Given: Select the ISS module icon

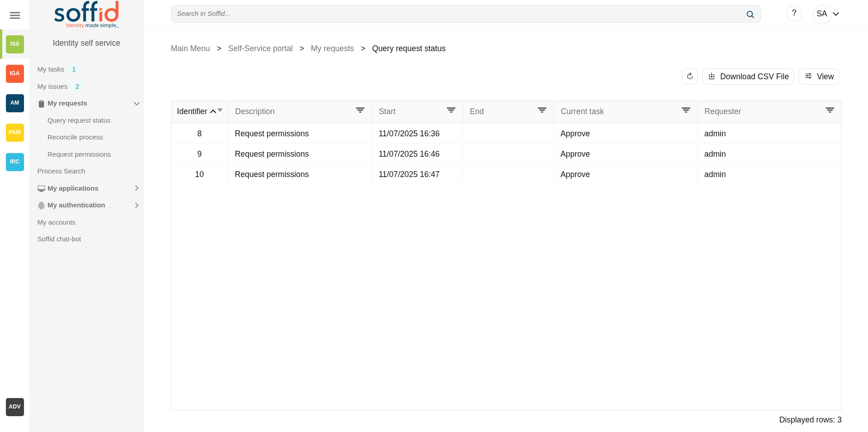Looking at the screenshot, I should tap(14, 44).
